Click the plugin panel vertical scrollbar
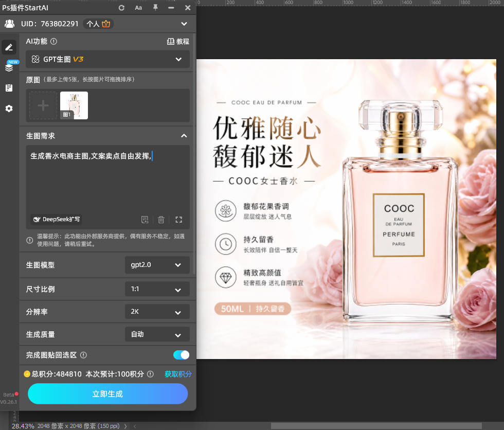The width and height of the screenshot is (504, 430). coord(194,154)
